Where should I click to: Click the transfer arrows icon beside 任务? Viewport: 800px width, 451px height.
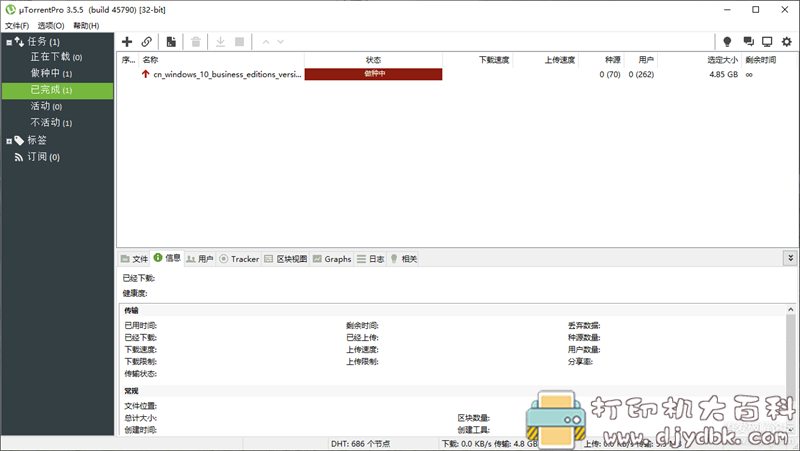tap(19, 42)
